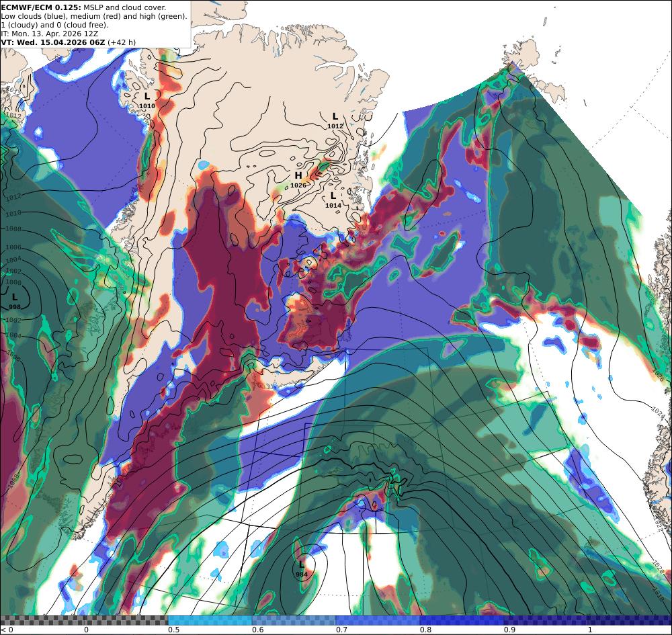Click the '0.6' colorbar tick label

[258, 630]
